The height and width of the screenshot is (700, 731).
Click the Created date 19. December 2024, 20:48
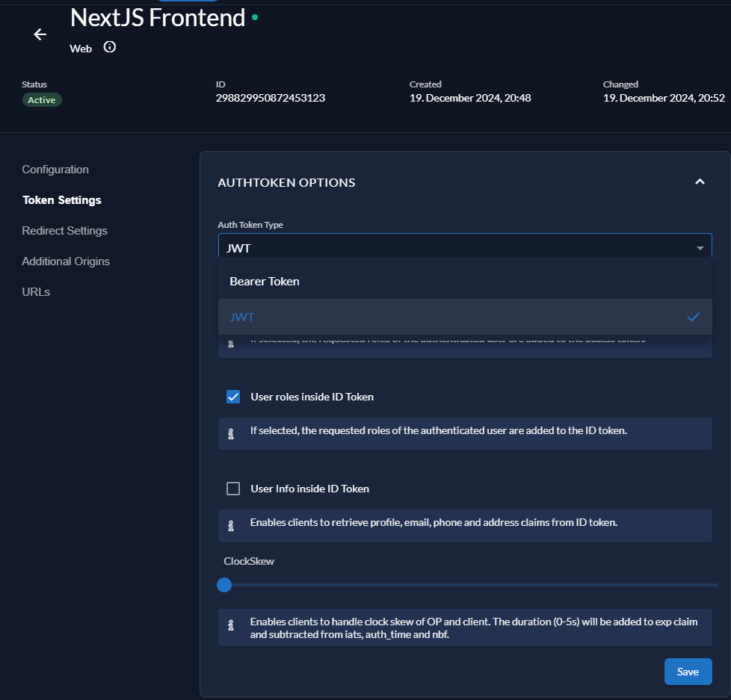pyautogui.click(x=470, y=98)
